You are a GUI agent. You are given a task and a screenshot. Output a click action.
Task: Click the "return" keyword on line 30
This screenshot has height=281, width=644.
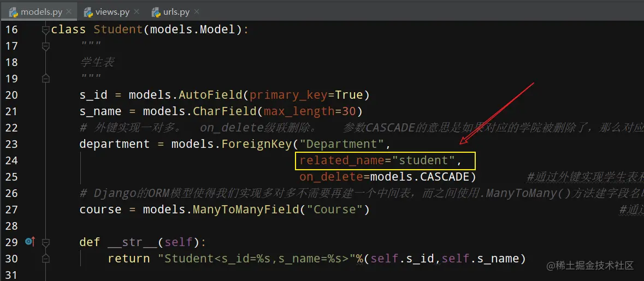pyautogui.click(x=128, y=259)
